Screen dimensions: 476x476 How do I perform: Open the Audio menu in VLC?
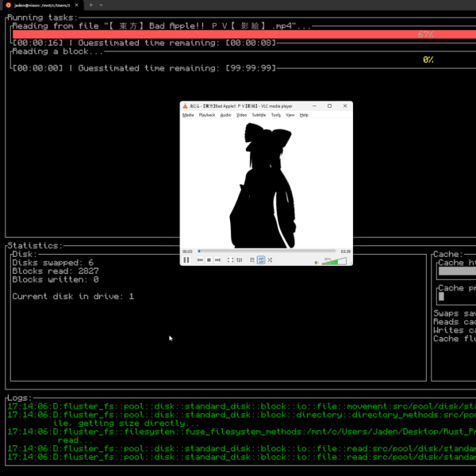(x=225, y=115)
